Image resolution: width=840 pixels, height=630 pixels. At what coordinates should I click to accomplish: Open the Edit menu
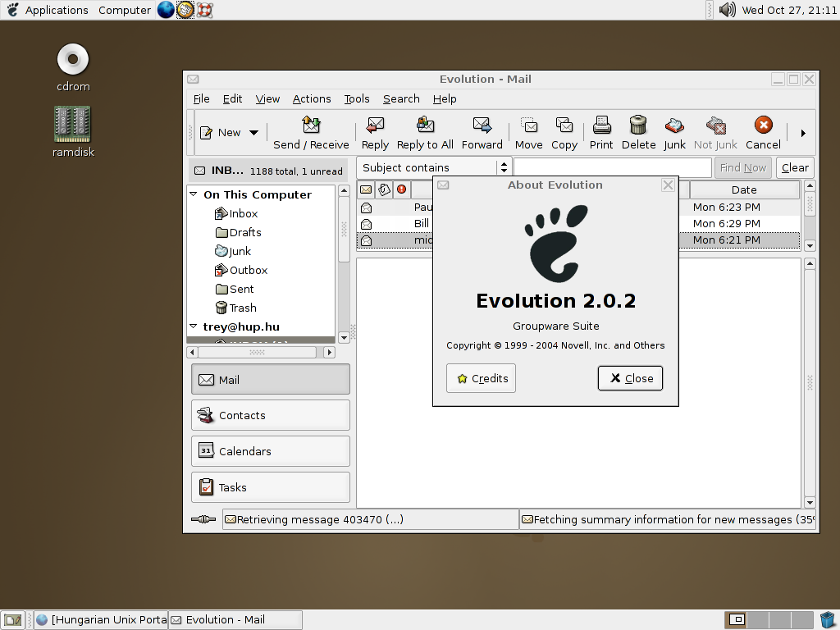point(232,99)
